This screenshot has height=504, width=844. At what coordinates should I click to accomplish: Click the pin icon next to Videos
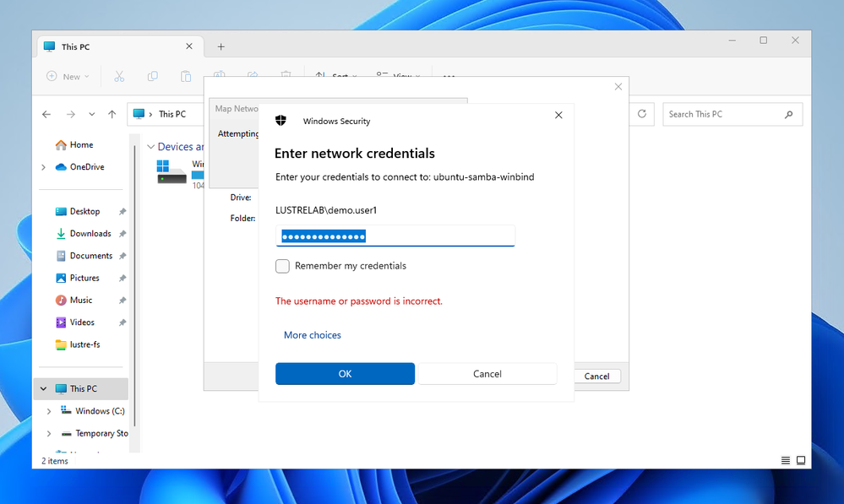123,322
